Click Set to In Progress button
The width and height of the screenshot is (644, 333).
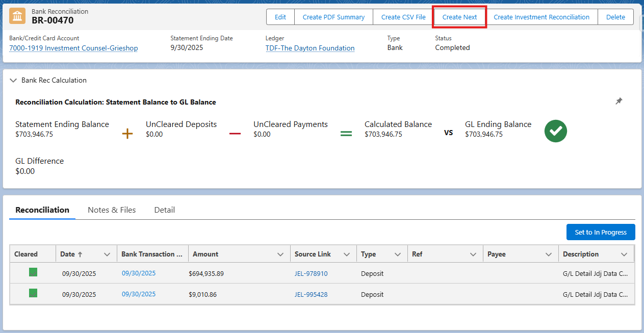[600, 232]
